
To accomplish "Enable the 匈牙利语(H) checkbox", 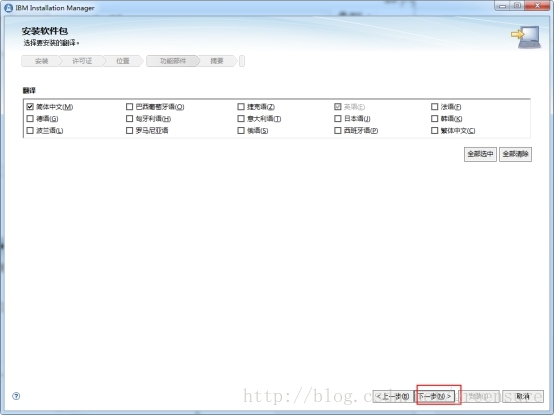I will (x=129, y=118).
